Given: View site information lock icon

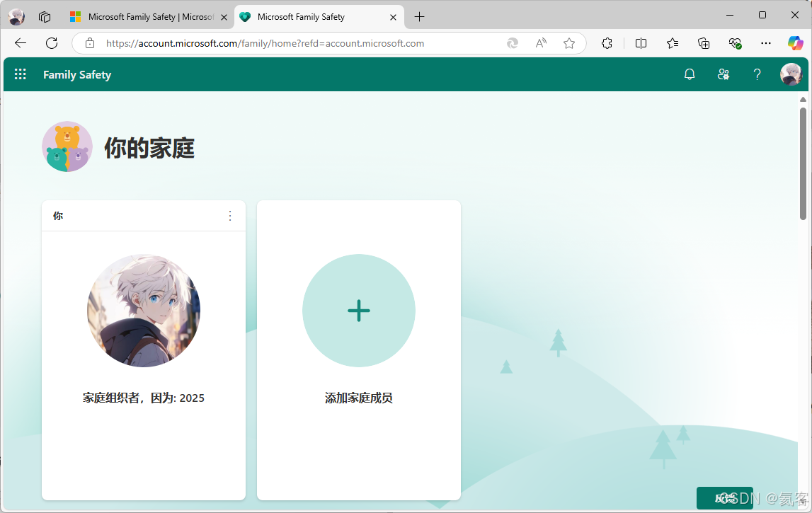Looking at the screenshot, I should tap(90, 43).
